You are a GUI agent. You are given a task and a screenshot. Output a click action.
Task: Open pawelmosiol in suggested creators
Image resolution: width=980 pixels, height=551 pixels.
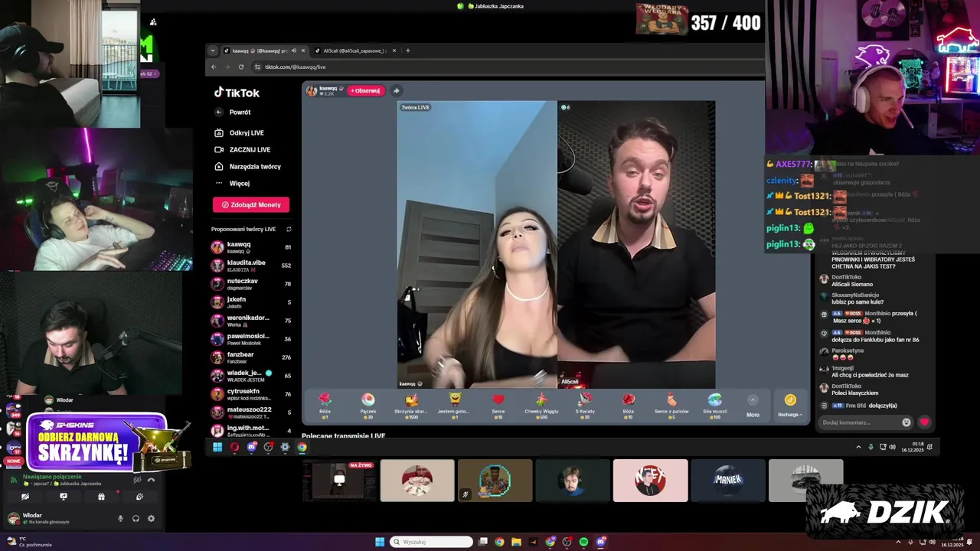point(251,339)
